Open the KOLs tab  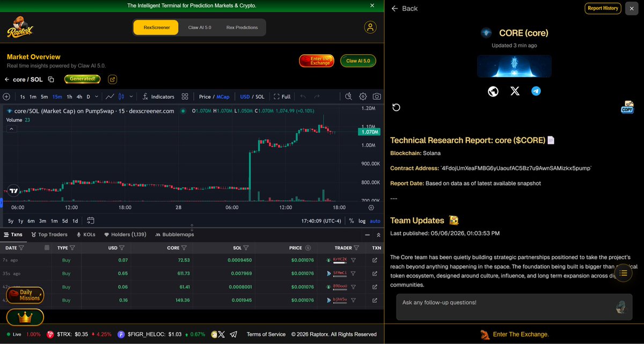click(x=86, y=235)
